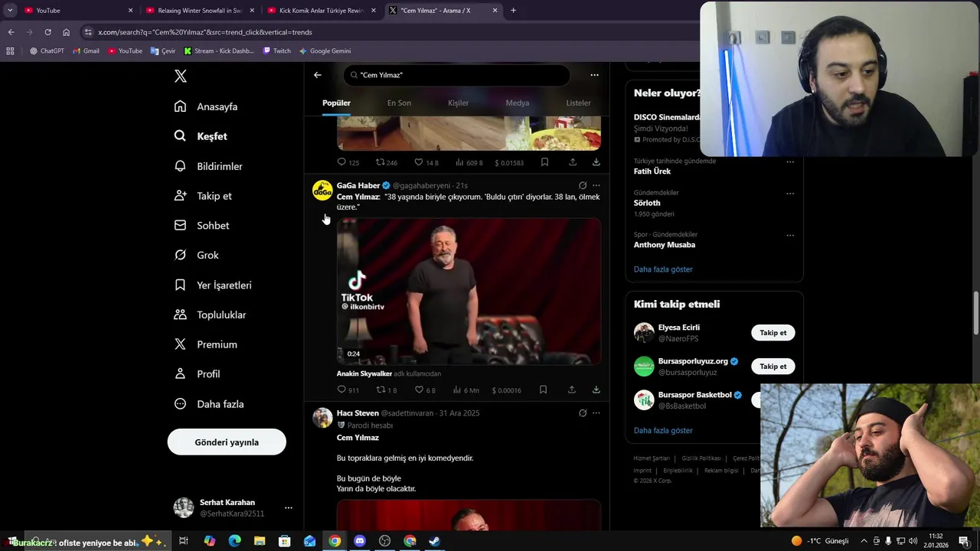The height and width of the screenshot is (551, 980).
Task: Open Serhat Karahan account menu dots
Action: [289, 507]
